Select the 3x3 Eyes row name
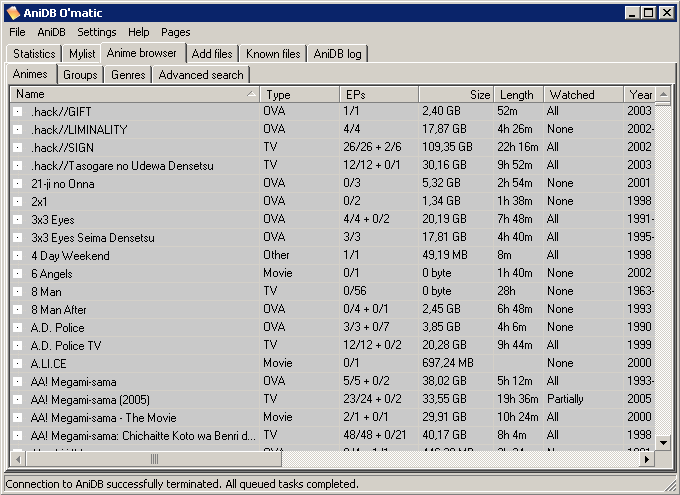Image resolution: width=680 pixels, height=495 pixels. [x=53, y=220]
